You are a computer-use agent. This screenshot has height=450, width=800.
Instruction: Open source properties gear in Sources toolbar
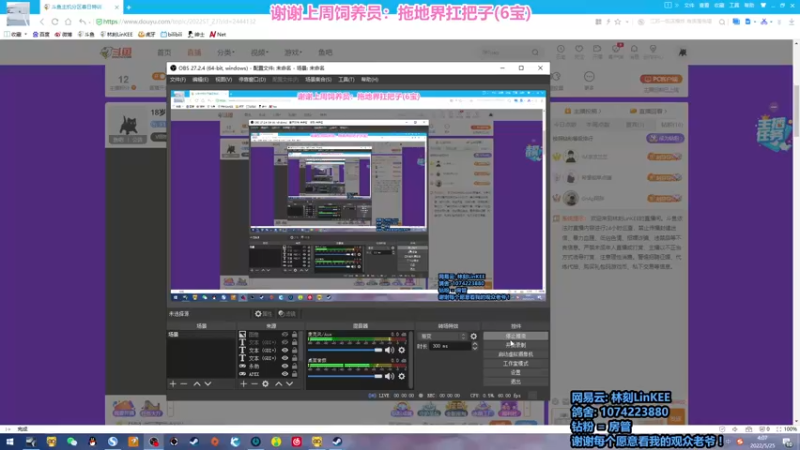pyautogui.click(x=265, y=384)
